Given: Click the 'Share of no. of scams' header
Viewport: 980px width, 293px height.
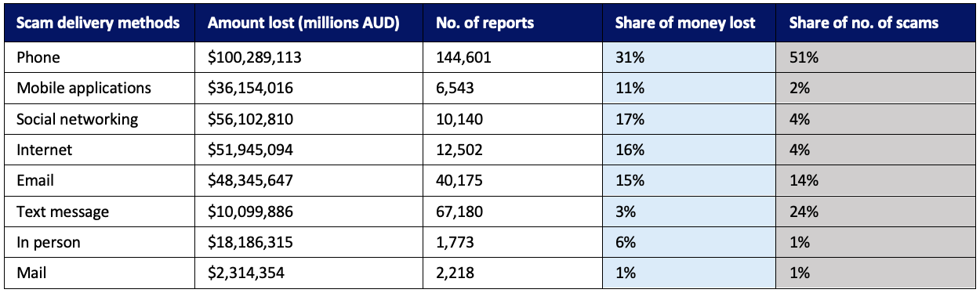Looking at the screenshot, I should 874,24.
